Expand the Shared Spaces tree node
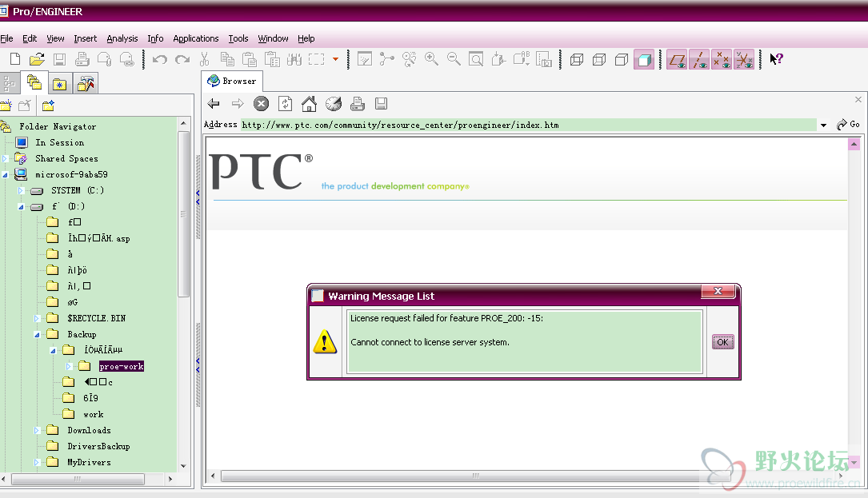The image size is (868, 498). pyautogui.click(x=5, y=159)
